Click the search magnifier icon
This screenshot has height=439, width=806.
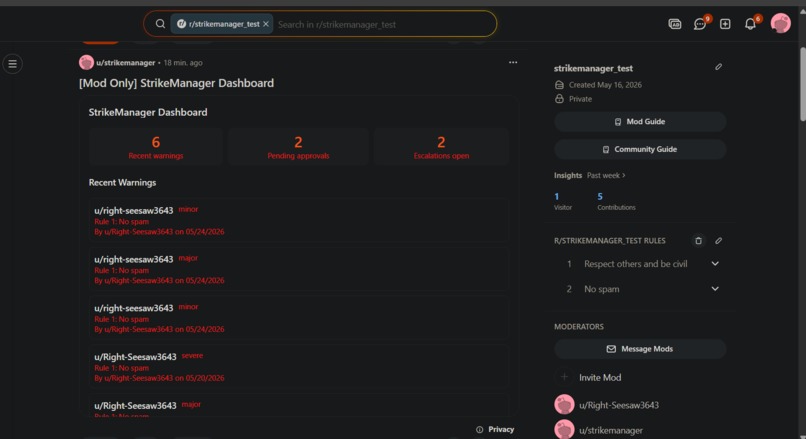click(160, 24)
